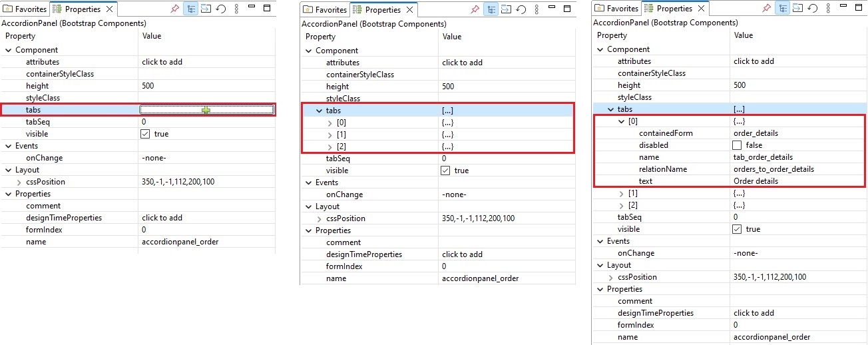
Task: Click Show Advanced Properties icon in left panel
Action: pos(205,9)
